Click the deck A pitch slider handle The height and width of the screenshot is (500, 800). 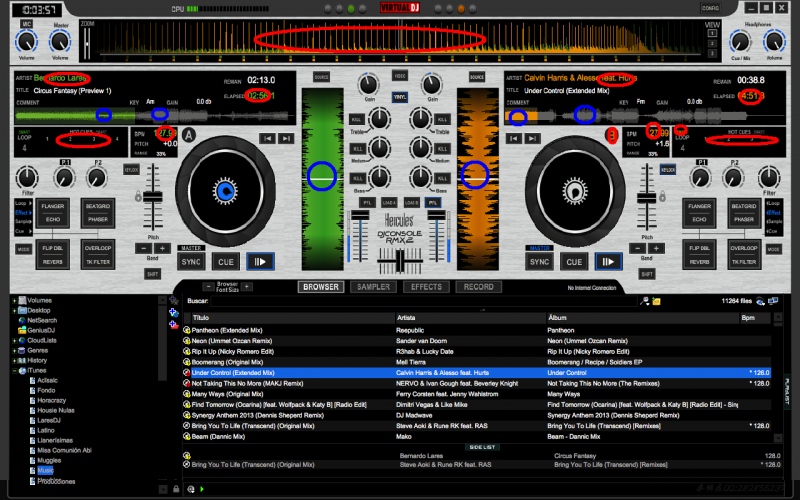point(153,197)
